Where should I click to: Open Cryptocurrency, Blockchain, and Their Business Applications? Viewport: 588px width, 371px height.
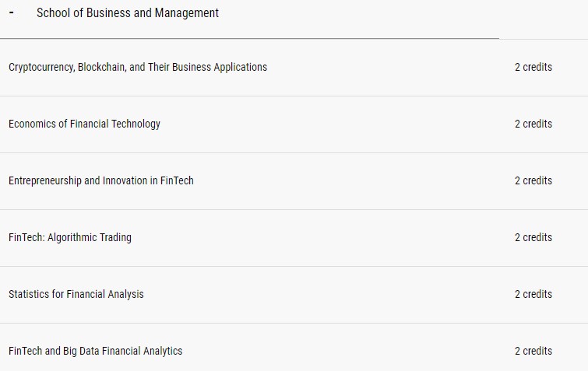pyautogui.click(x=138, y=68)
